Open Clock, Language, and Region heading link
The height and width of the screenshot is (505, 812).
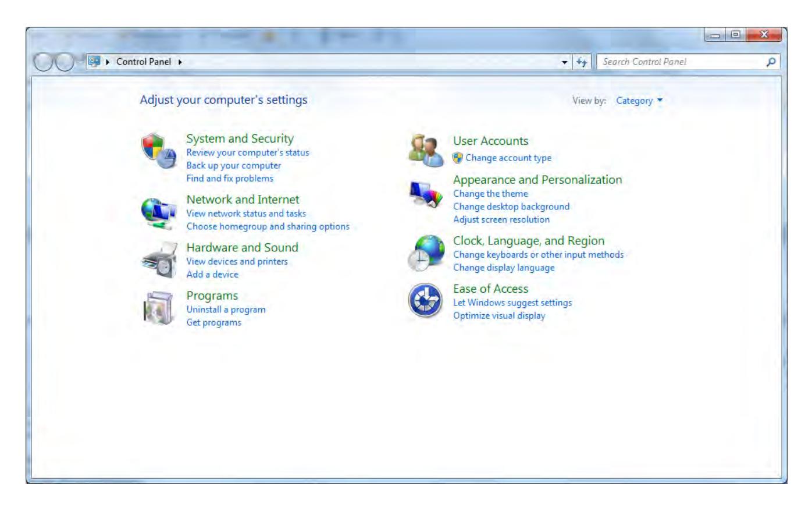529,240
